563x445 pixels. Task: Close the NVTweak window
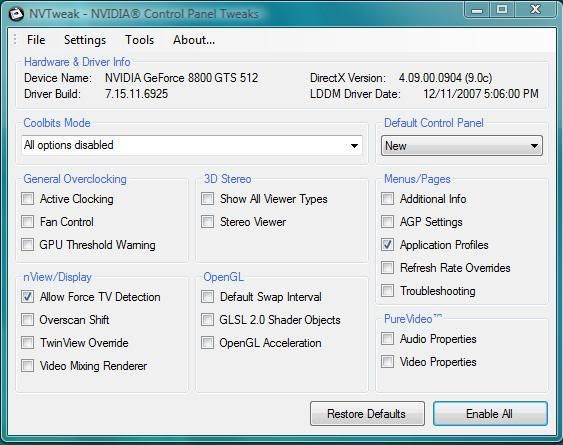coord(535,9)
